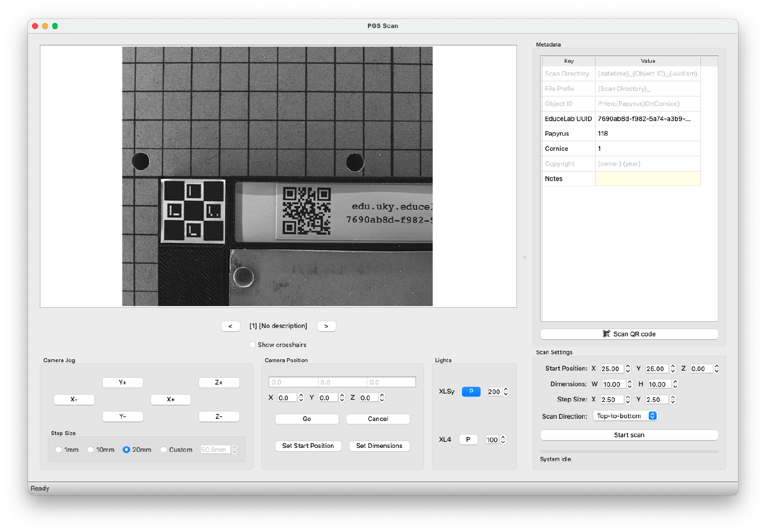Click the Scan Directory value cell
Screen dimensions: 766x532
pos(648,73)
